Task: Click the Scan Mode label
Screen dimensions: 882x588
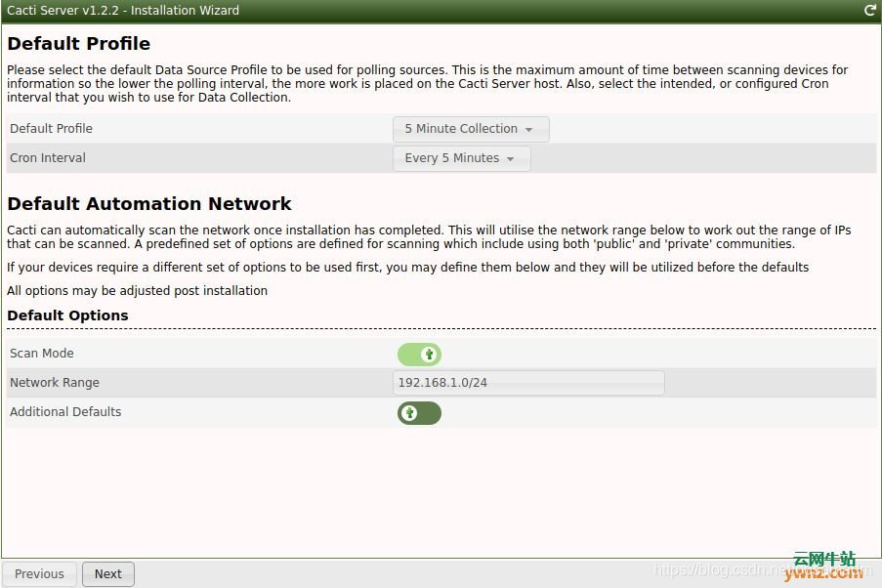Action: coord(42,354)
